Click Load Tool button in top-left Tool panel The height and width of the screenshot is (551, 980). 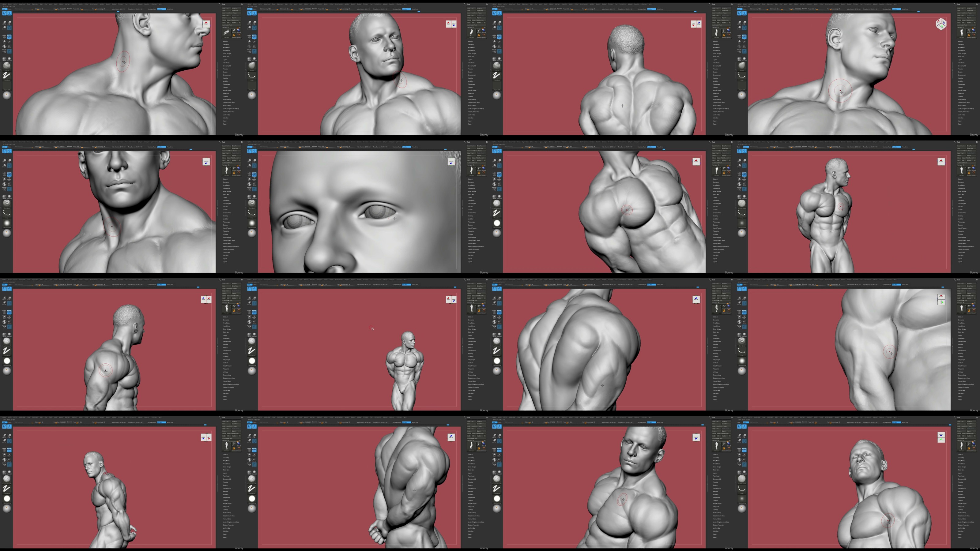pos(227,8)
